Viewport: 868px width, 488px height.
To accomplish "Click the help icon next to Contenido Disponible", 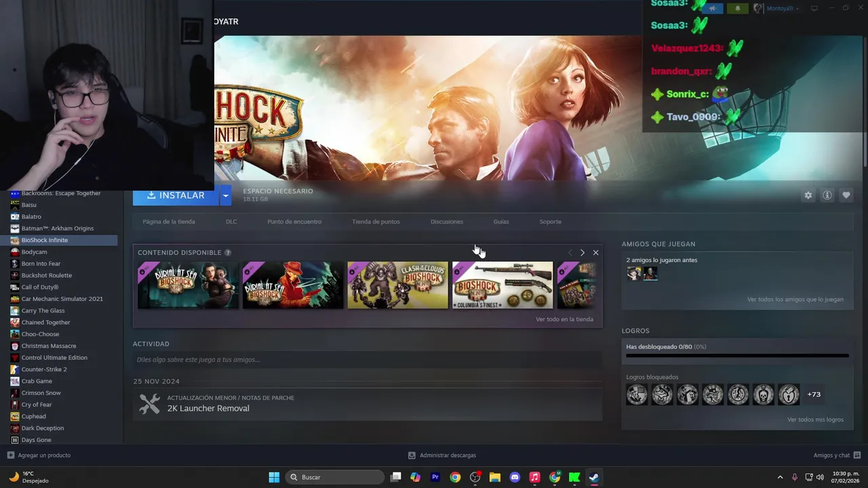I will (x=228, y=253).
